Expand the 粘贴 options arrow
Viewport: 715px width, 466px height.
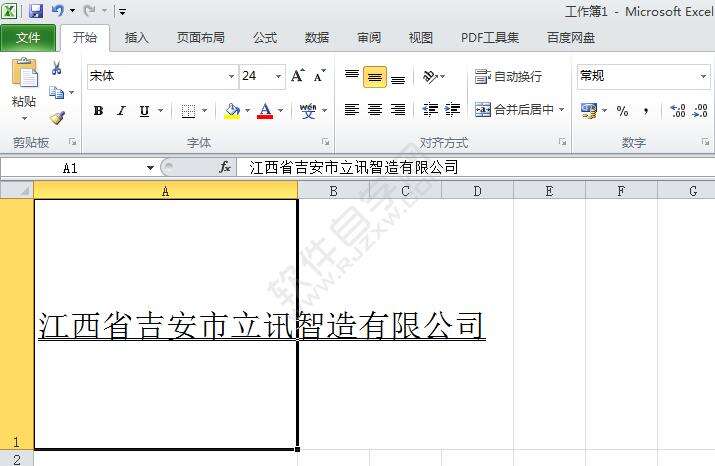[x=24, y=118]
